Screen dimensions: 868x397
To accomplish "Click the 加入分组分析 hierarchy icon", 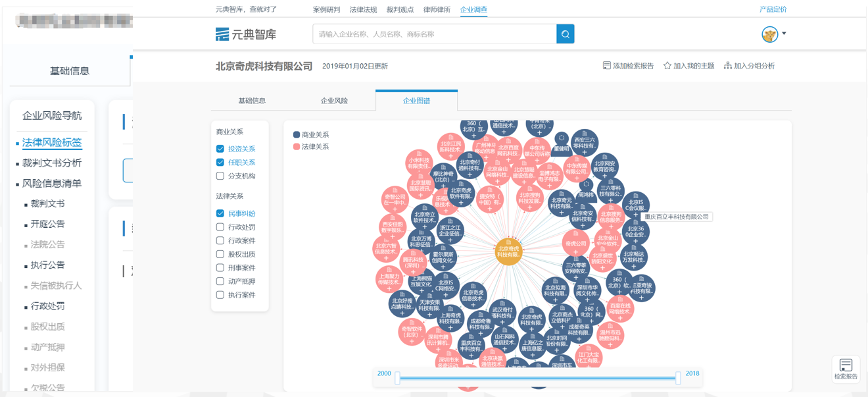I will pos(728,66).
